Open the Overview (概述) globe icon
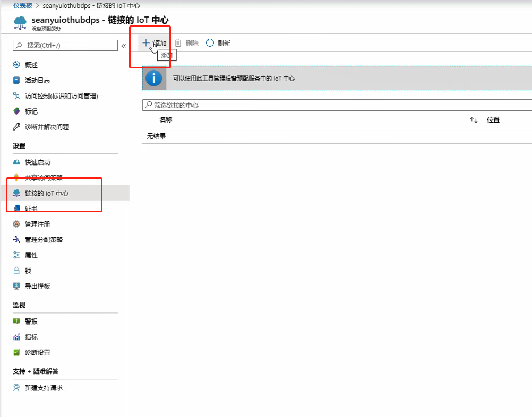The height and width of the screenshot is (417, 532). click(16, 65)
